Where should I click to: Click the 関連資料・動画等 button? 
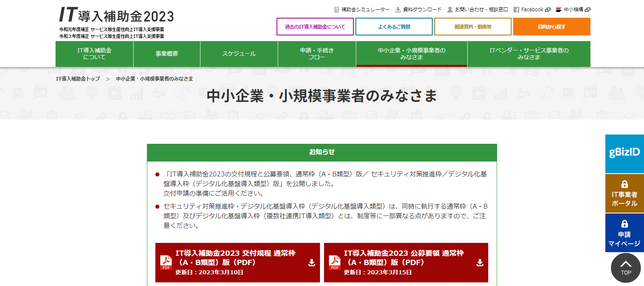point(473,27)
